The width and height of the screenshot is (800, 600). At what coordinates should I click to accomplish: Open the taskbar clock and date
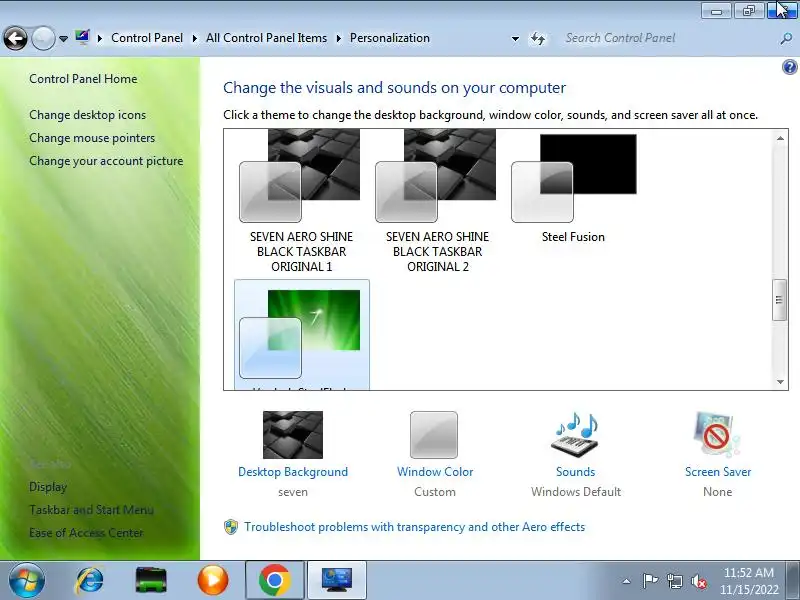tap(749, 581)
